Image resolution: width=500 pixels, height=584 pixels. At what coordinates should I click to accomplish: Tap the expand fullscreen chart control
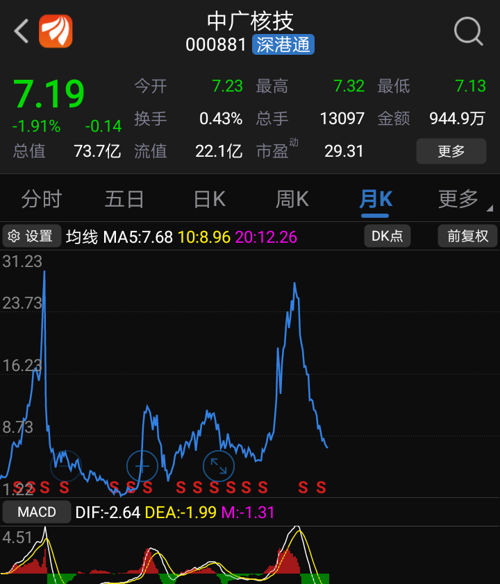219,466
